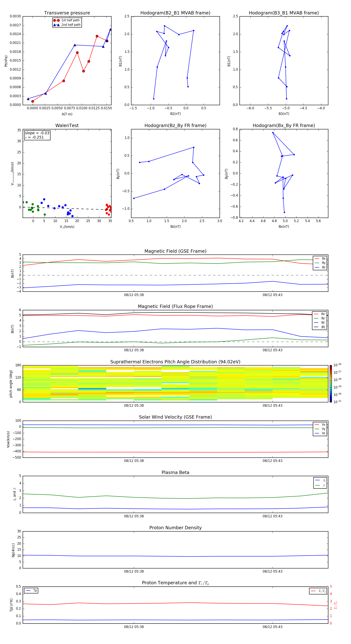Click the Te/Tp legend box
351x644 pixels.
point(318,591)
